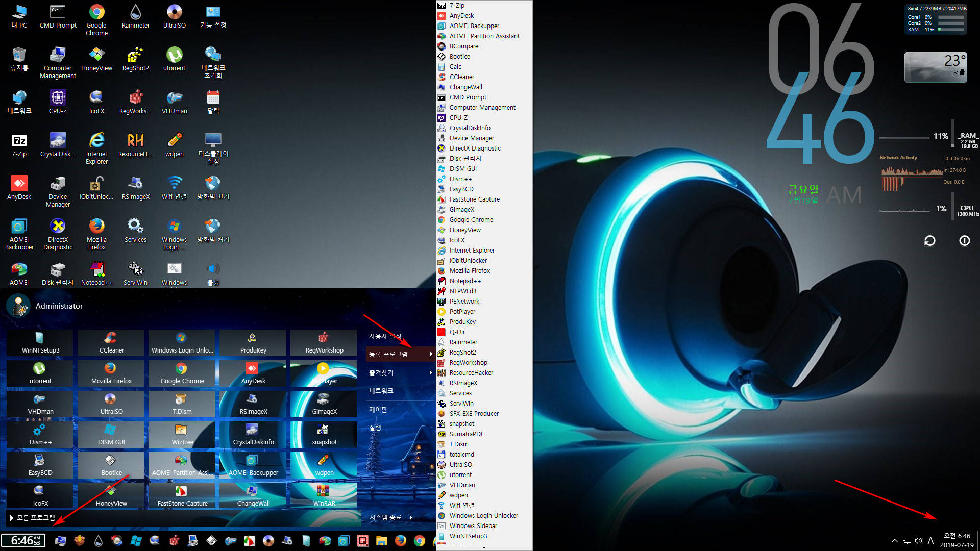Open 제어판 from the start menu
980x551 pixels.
point(378,410)
